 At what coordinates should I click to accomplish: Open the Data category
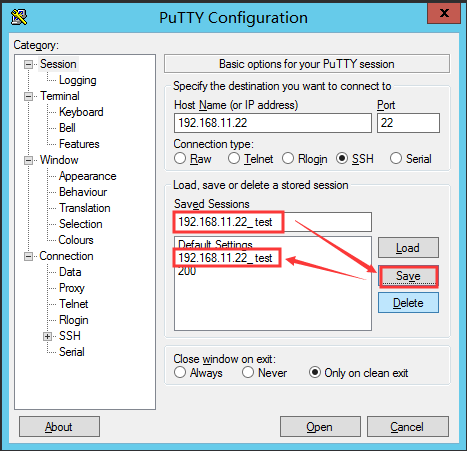coord(70,272)
